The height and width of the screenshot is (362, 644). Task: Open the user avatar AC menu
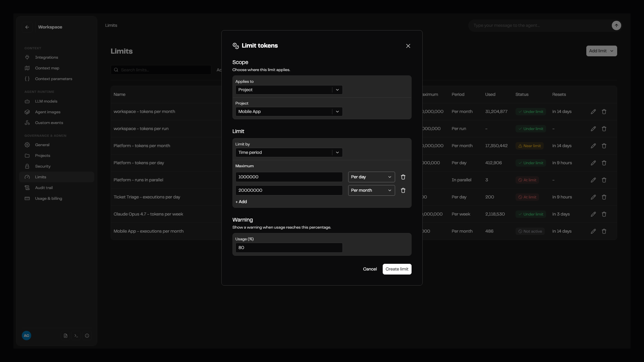(x=26, y=336)
